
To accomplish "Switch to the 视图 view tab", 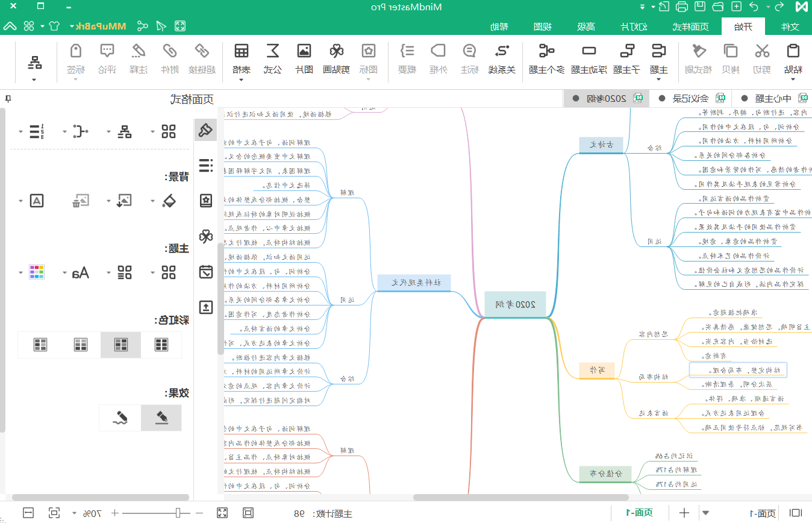I will [543, 27].
